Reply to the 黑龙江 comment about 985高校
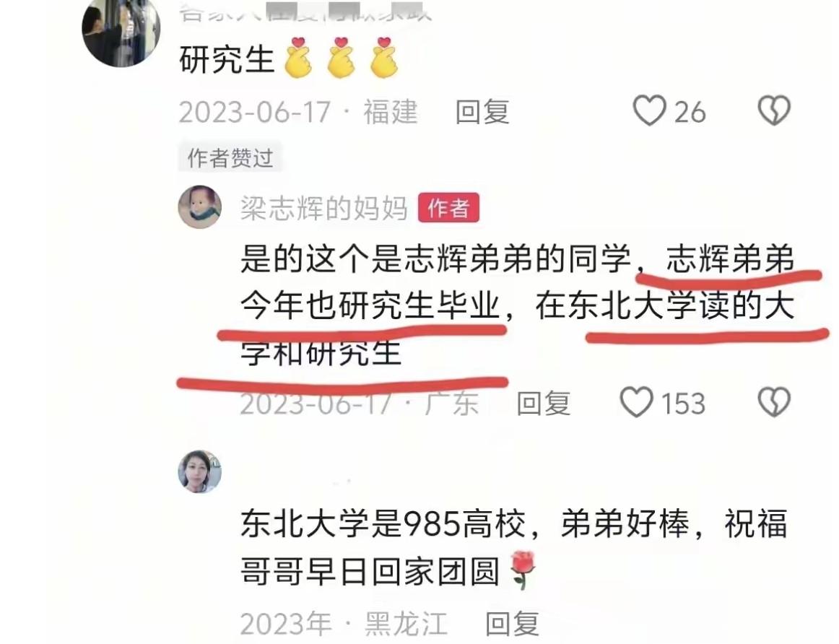Screen dimensions: 839x644 [x=512, y=624]
